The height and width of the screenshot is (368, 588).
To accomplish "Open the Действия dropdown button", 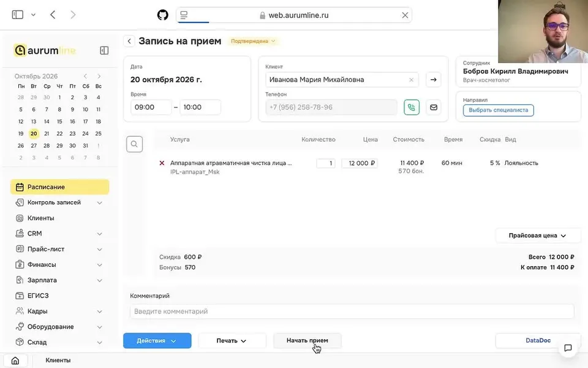I will [x=157, y=340].
